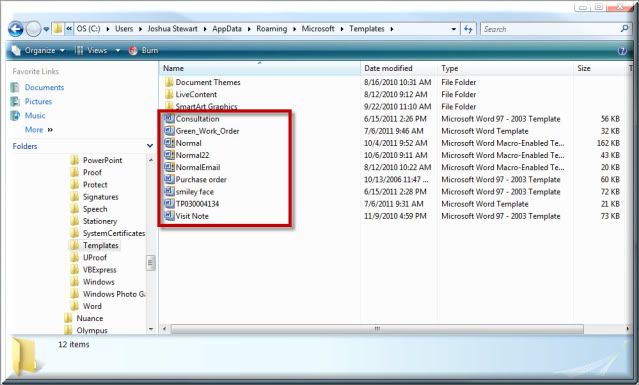
Task: Go back with the Back arrow button
Action: pyautogui.click(x=15, y=29)
